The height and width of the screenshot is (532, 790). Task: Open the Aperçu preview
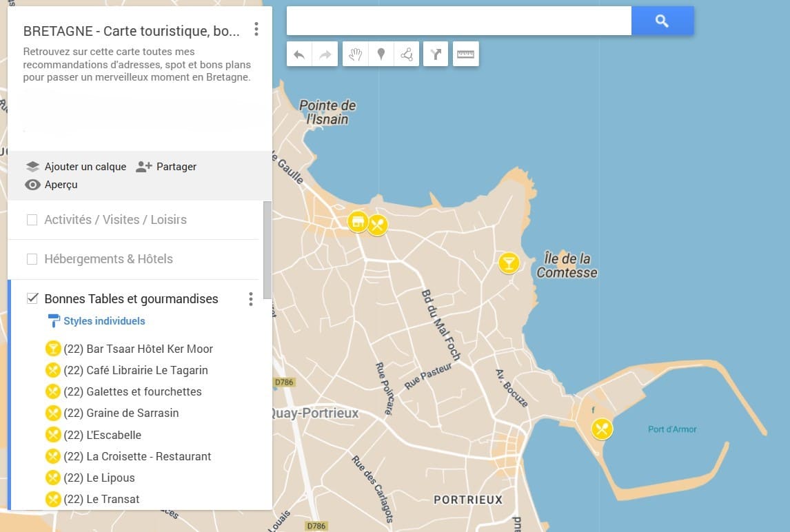(52, 185)
